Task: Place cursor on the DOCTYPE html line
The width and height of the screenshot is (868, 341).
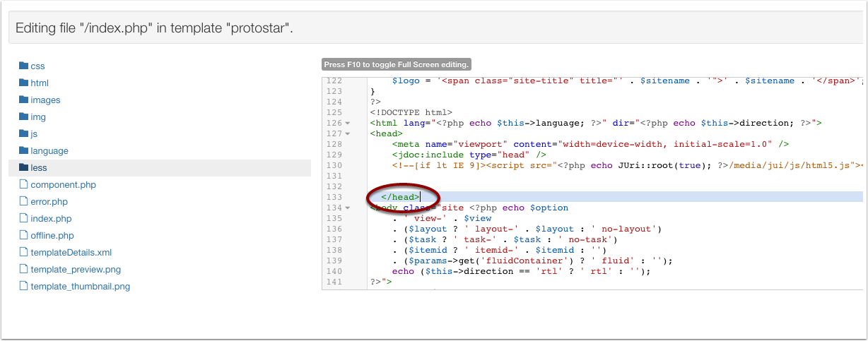Action: click(x=411, y=112)
